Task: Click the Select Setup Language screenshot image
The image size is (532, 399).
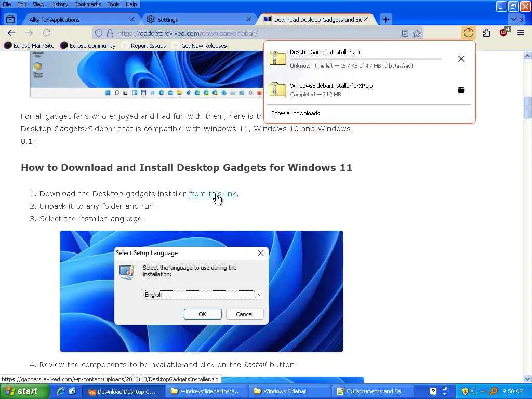Action: (x=202, y=291)
